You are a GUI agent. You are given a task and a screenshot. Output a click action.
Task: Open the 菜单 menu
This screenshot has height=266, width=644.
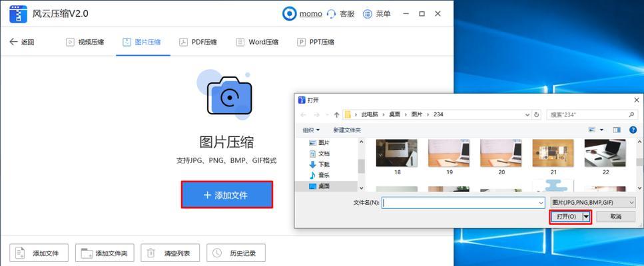(x=377, y=14)
